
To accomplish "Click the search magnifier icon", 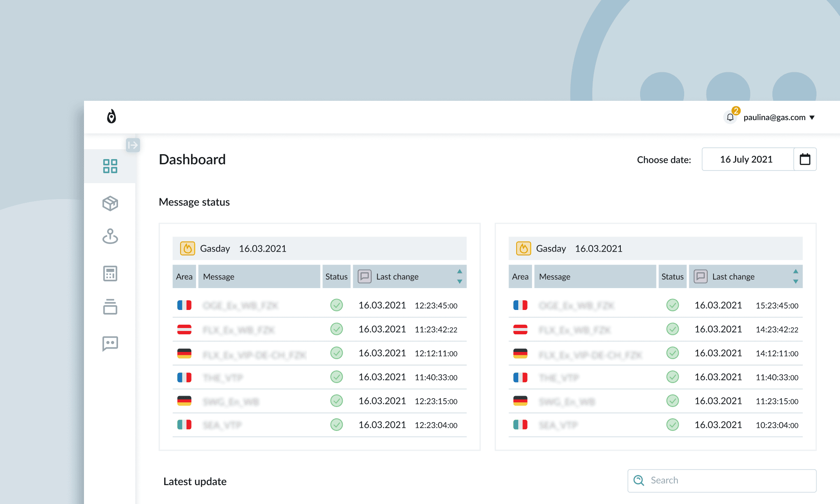I will point(638,480).
